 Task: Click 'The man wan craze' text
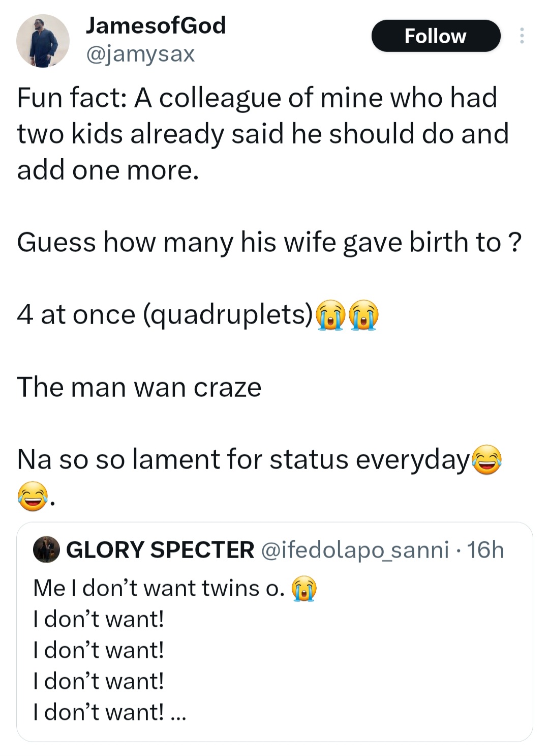[x=139, y=387]
